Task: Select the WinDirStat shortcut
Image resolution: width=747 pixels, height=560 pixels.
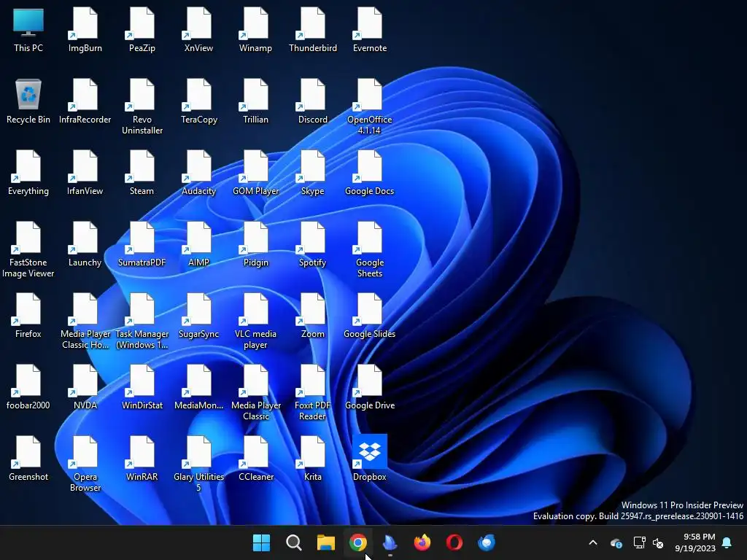Action: pos(142,388)
